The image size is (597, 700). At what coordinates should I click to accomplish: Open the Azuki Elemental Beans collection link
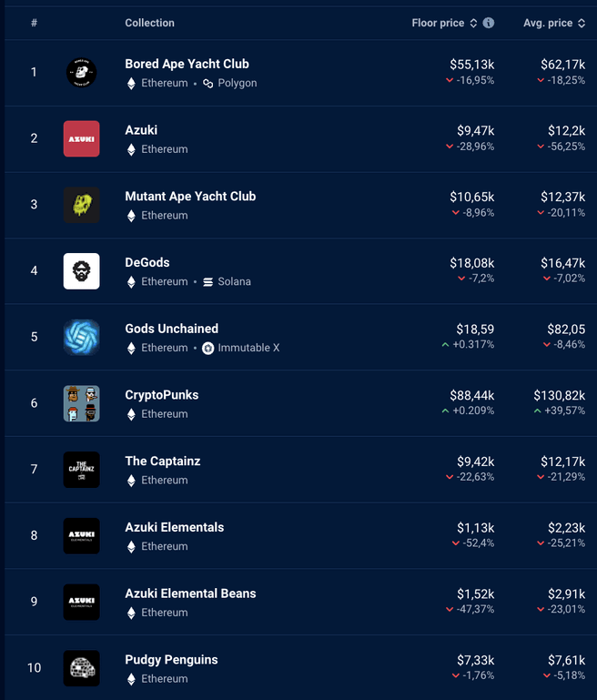[190, 593]
